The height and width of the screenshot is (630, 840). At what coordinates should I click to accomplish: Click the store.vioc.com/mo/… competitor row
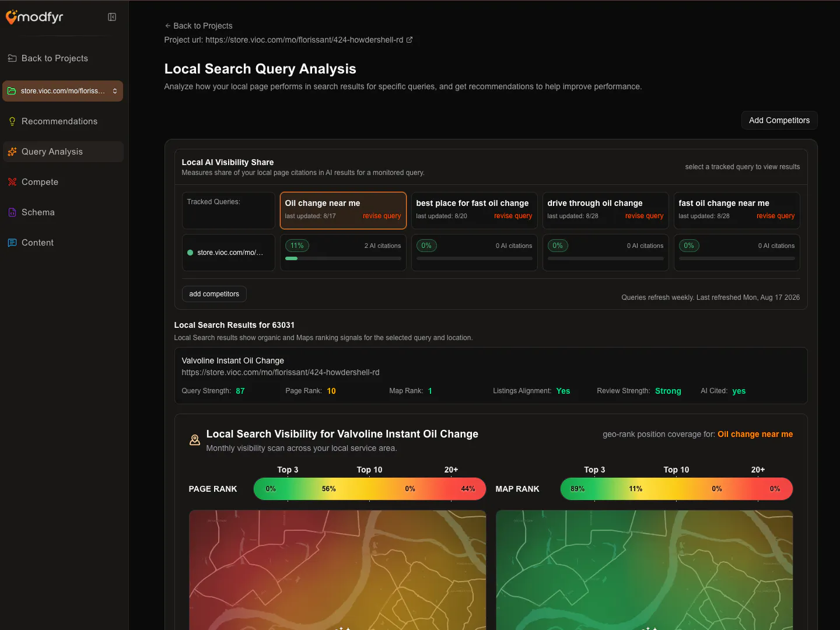click(229, 253)
